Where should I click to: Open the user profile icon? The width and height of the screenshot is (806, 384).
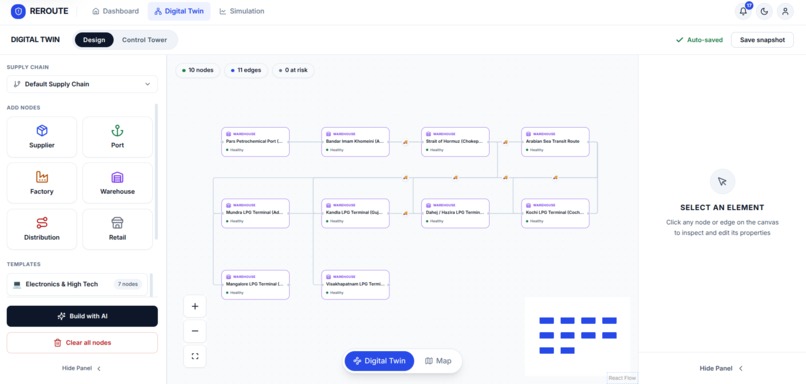[x=785, y=11]
